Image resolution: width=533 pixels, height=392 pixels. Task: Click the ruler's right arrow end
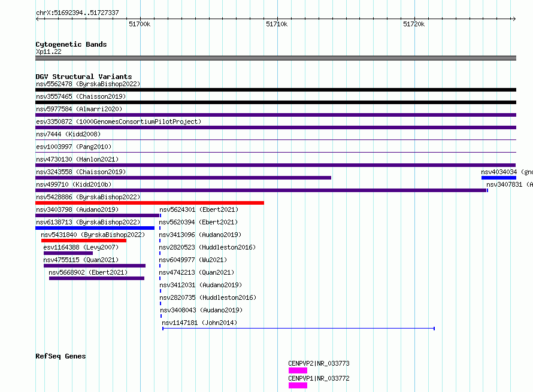(x=514, y=19)
